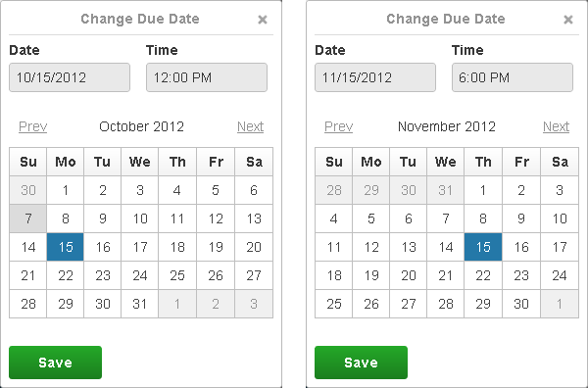Choose highlighted November 15 in calendar
Image resolution: width=588 pixels, height=388 pixels.
[x=483, y=247]
